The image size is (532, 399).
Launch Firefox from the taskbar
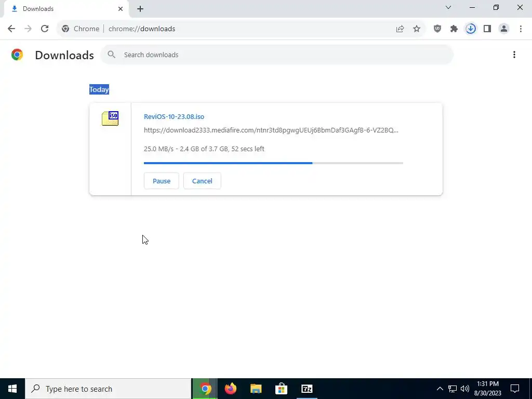pyautogui.click(x=230, y=389)
